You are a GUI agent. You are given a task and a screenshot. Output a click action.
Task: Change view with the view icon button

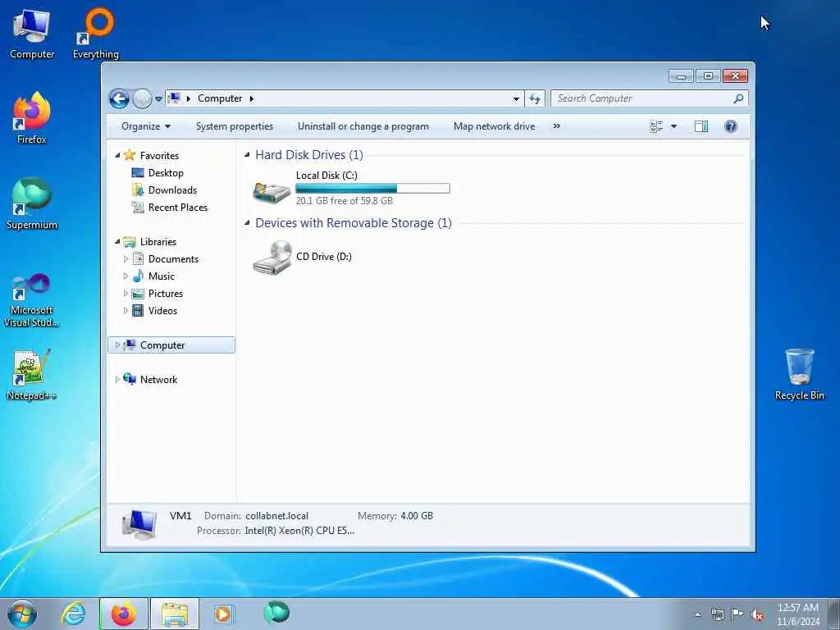[656, 126]
